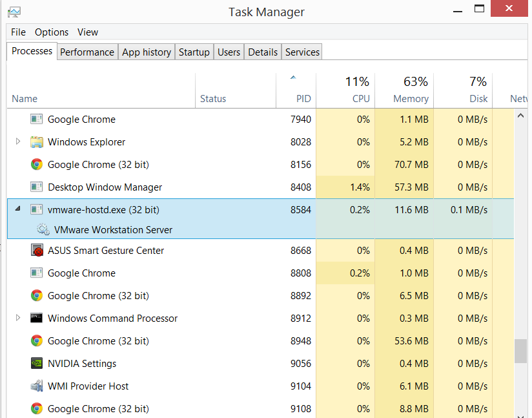Click the icon of Google Chrome PID 7940
Image resolution: width=532 pixels, height=418 pixels.
[x=36, y=119]
